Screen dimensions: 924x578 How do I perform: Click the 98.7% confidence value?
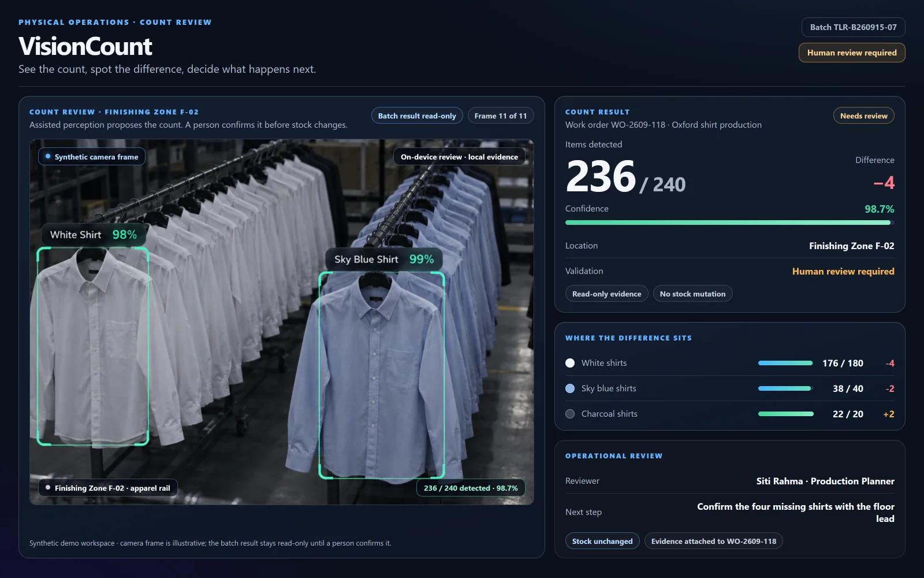pyautogui.click(x=879, y=209)
